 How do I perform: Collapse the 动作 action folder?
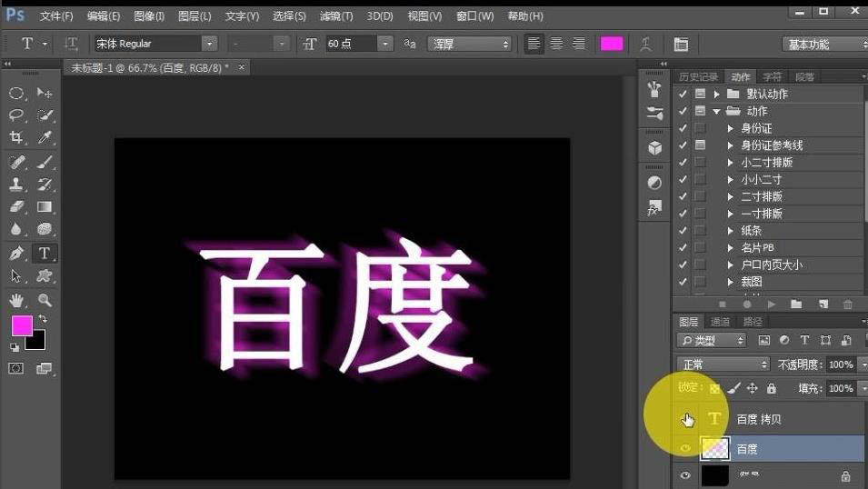coord(717,111)
